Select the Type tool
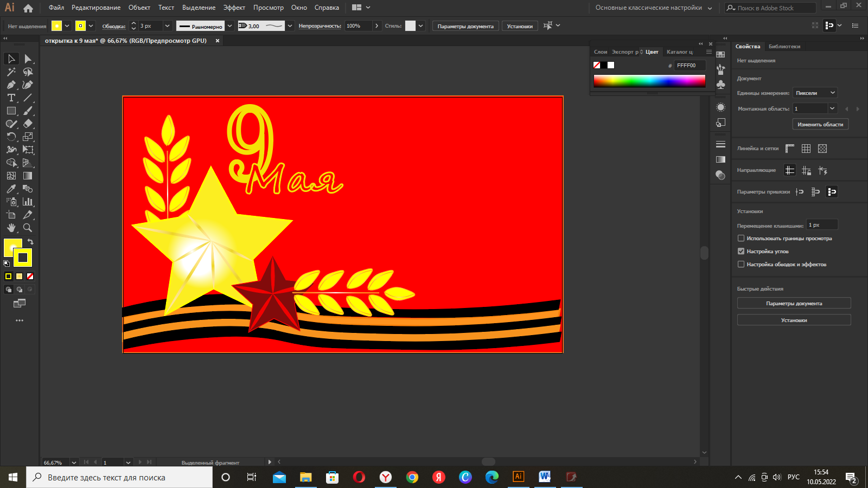The height and width of the screenshot is (488, 868). click(11, 98)
